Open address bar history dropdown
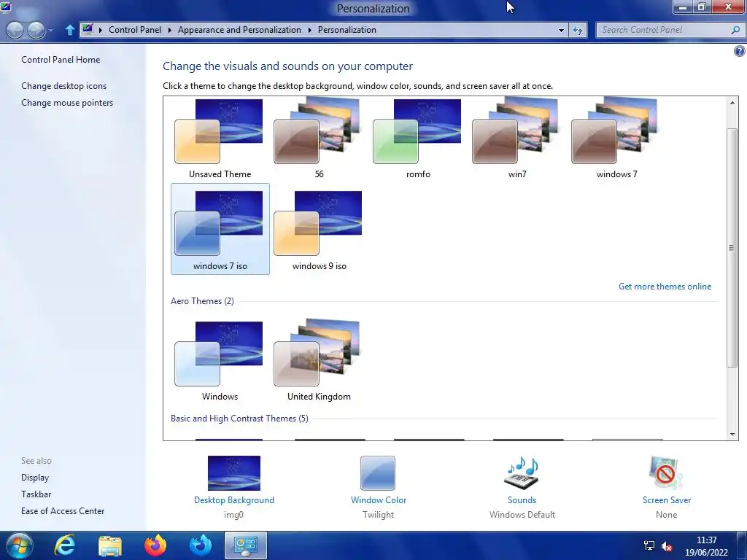 tap(561, 30)
